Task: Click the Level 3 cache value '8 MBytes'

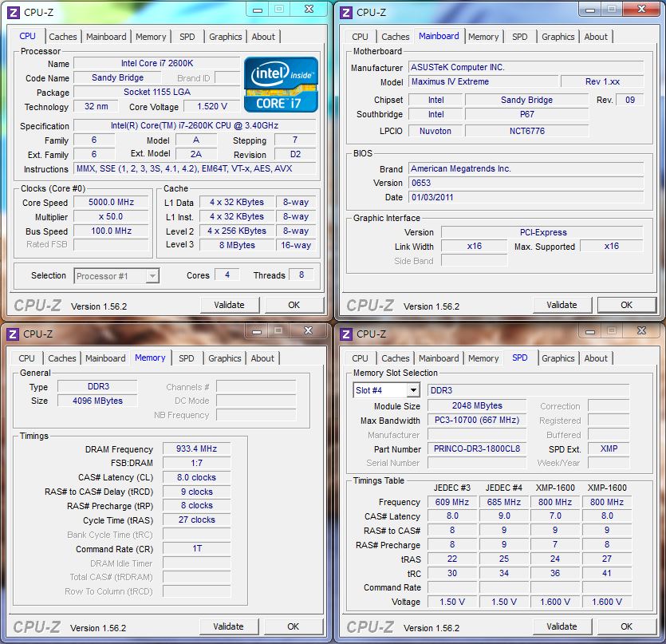Action: [x=237, y=245]
